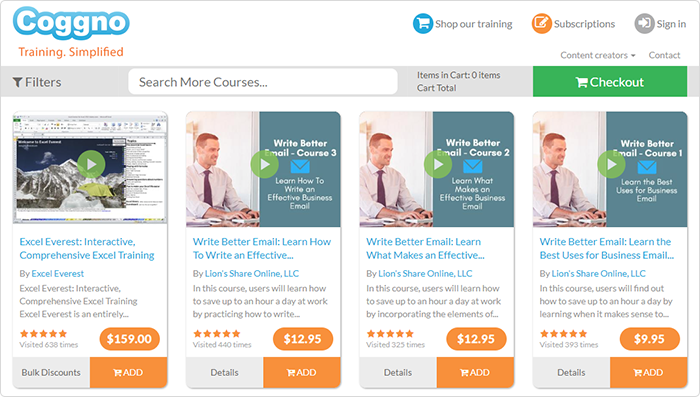Screen dimensions: 700x397
Task: View Details of the 440-visits course
Action: pyautogui.click(x=225, y=372)
